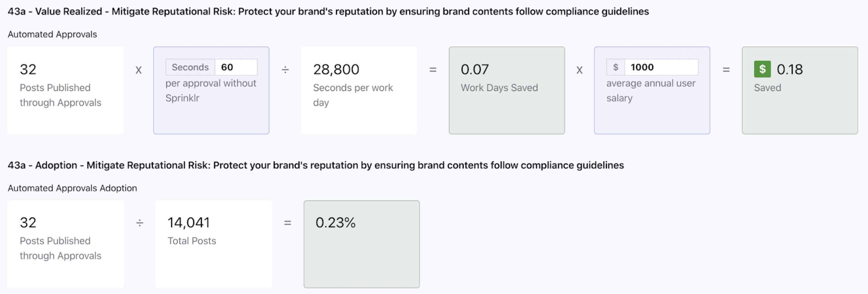The image size is (868, 294).
Task: Click the multiply sign before salary box
Action: click(x=579, y=70)
